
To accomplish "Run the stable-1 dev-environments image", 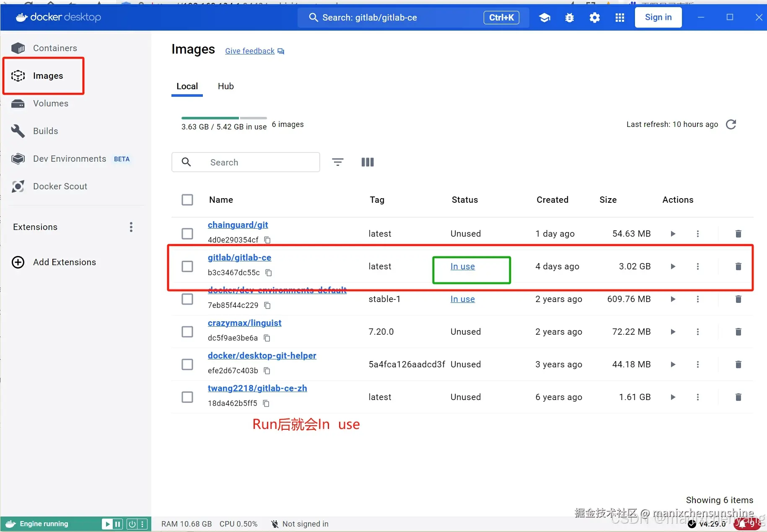I will (673, 299).
